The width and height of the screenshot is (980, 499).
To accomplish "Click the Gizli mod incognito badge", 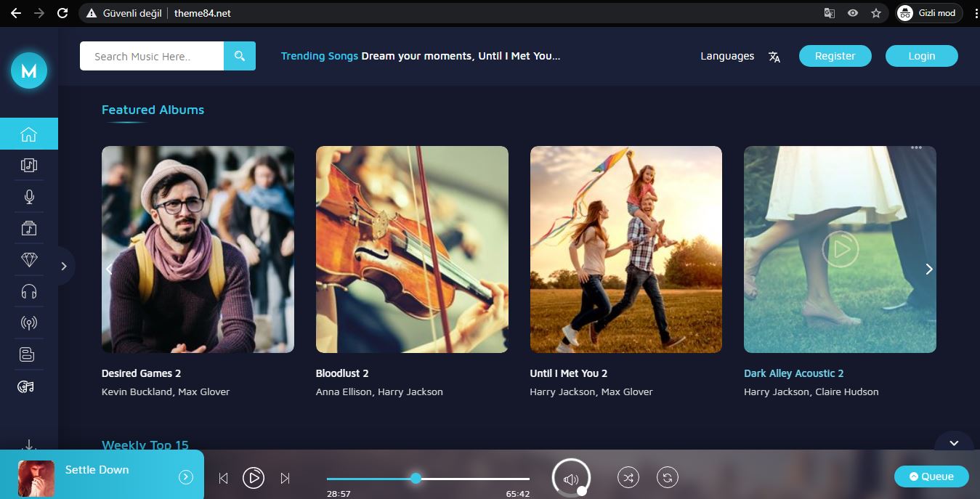I will pos(929,13).
